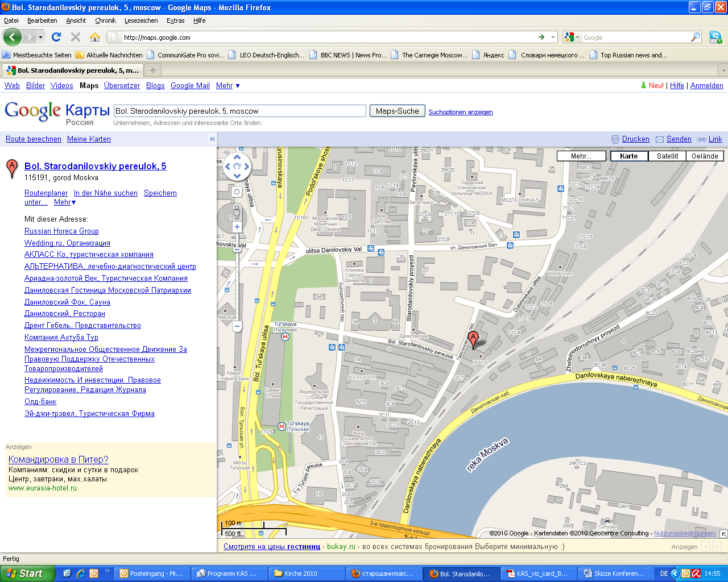
Task: Click the Senden envelope icon
Action: tap(660, 139)
